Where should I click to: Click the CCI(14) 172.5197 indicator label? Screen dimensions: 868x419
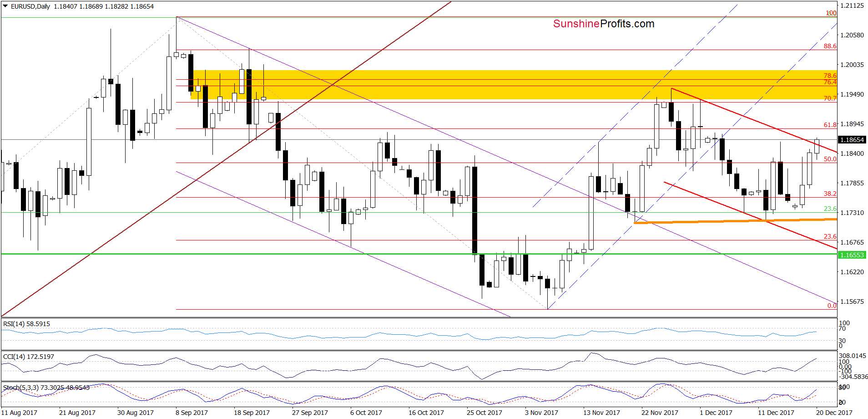click(x=28, y=357)
